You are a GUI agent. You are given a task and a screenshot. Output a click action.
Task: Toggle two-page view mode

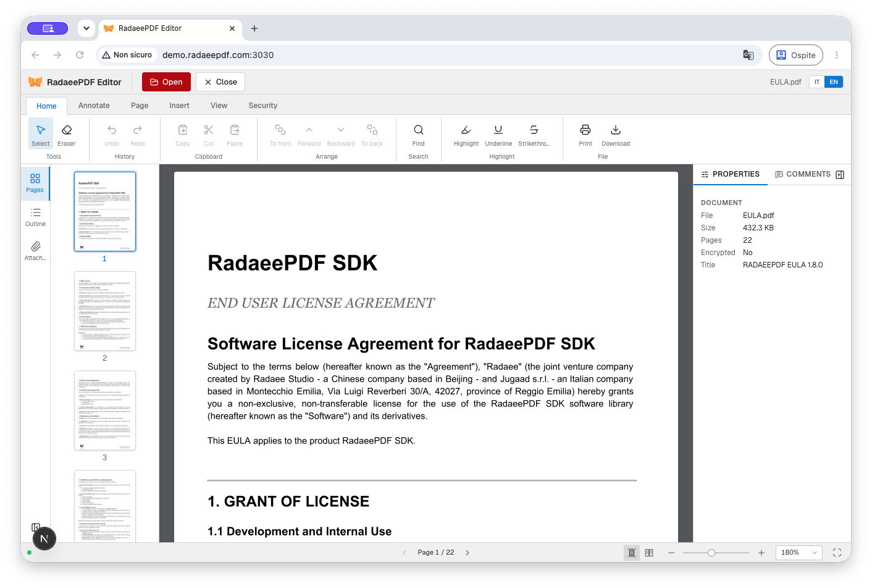tap(649, 553)
